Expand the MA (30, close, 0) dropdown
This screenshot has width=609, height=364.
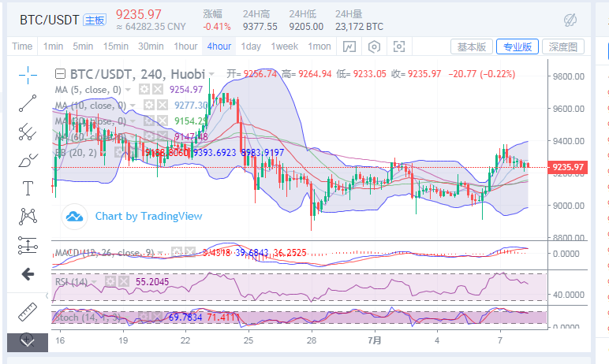[133, 121]
